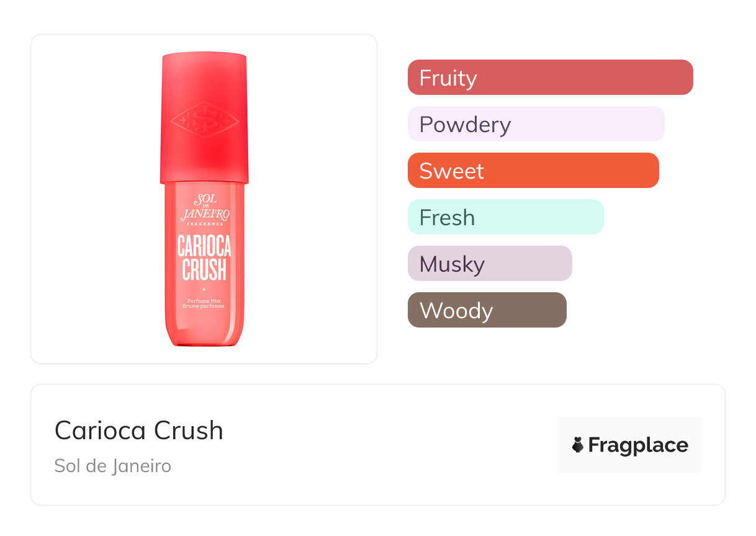Click the small star on the bottle
Image resolution: width=756 pixels, height=536 pixels.
204,290
